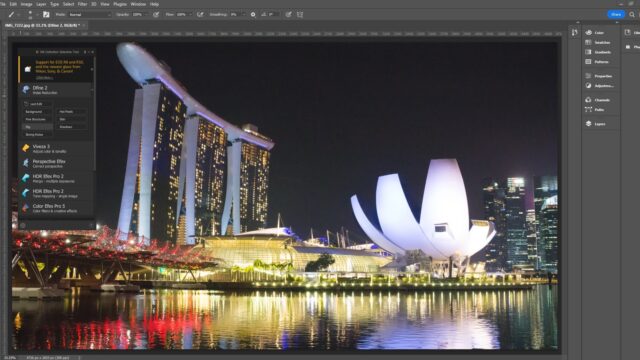The image size is (640, 360).
Task: Open the Opacity value dropdown
Action: (x=146, y=15)
